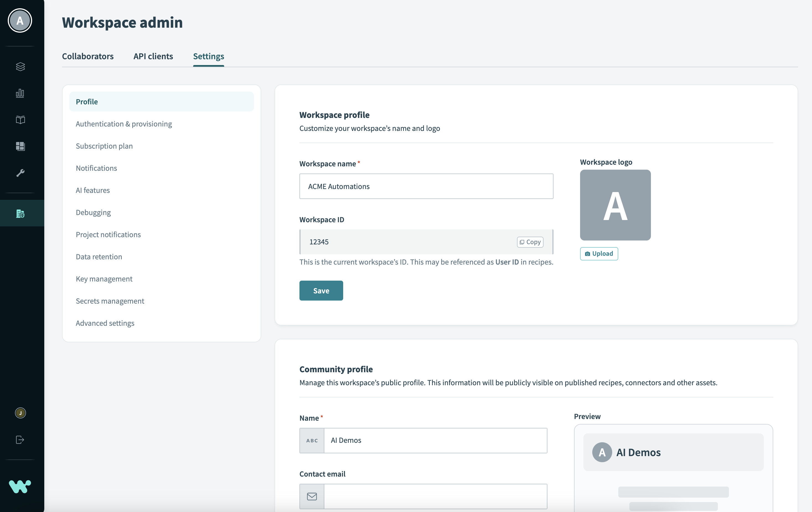The image size is (812, 512).
Task: Click the preview avatar next to AI Demos
Action: [x=602, y=452]
